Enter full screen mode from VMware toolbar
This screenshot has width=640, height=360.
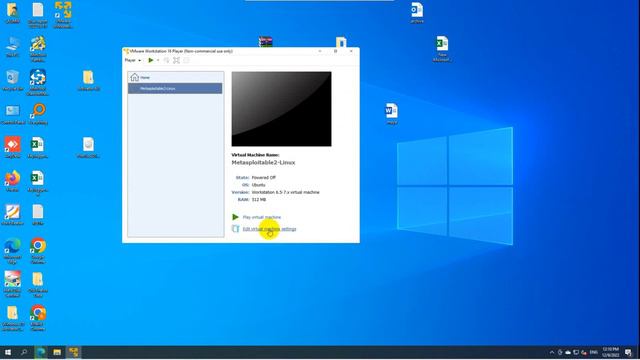[x=176, y=60]
